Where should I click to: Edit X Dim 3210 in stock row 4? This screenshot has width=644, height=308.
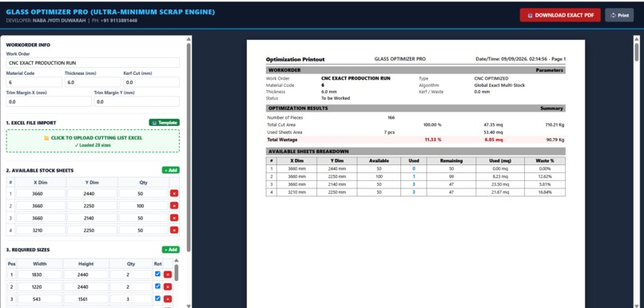coord(41,230)
